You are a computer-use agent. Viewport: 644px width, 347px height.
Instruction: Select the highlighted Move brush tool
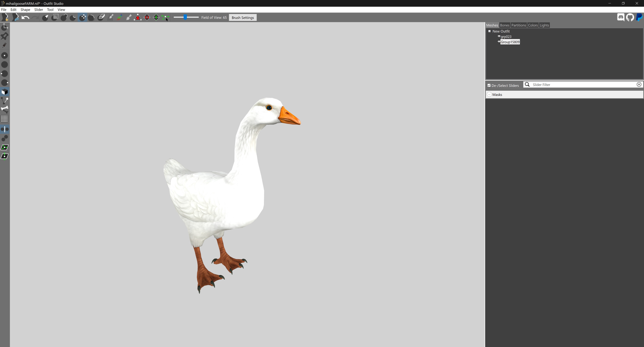click(83, 17)
